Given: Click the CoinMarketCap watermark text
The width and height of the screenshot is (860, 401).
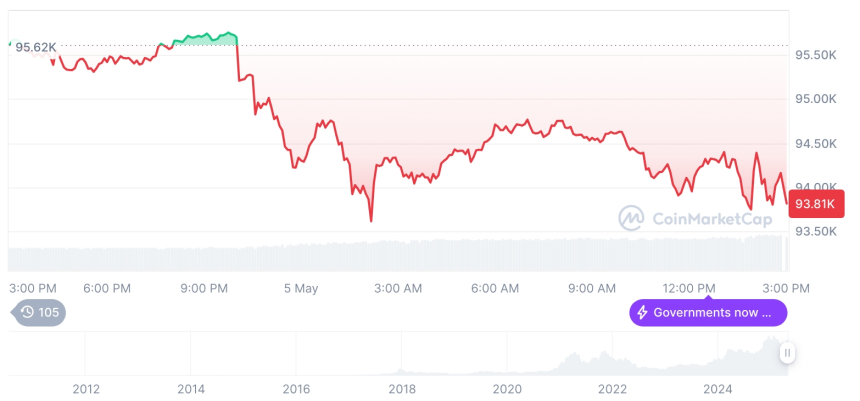Looking at the screenshot, I should 711,218.
